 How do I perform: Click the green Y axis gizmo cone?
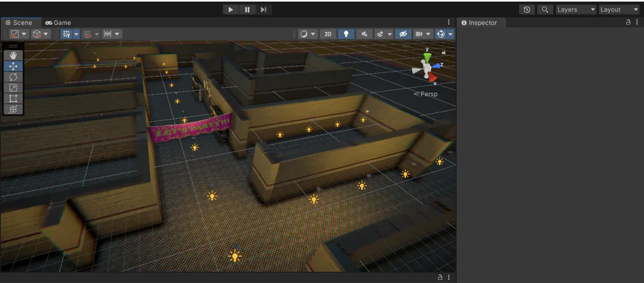(427, 56)
